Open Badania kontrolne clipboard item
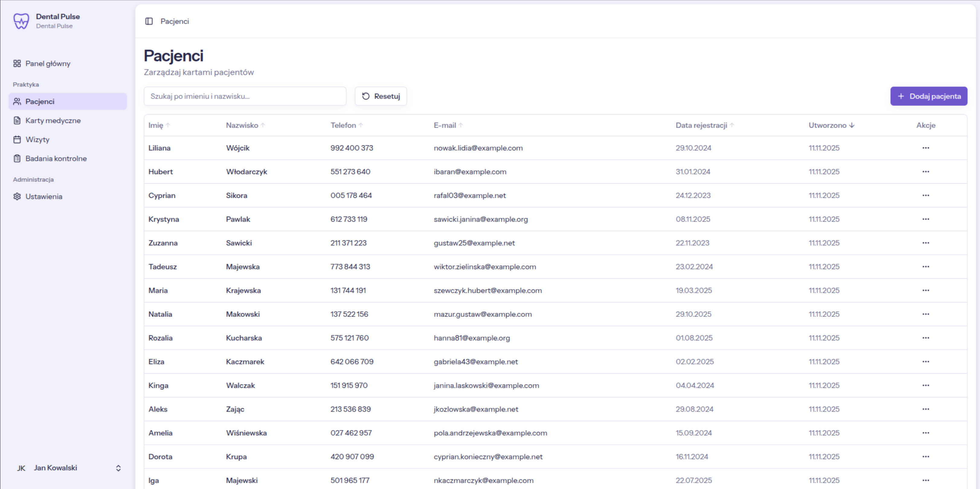The width and height of the screenshot is (980, 489). [x=56, y=159]
